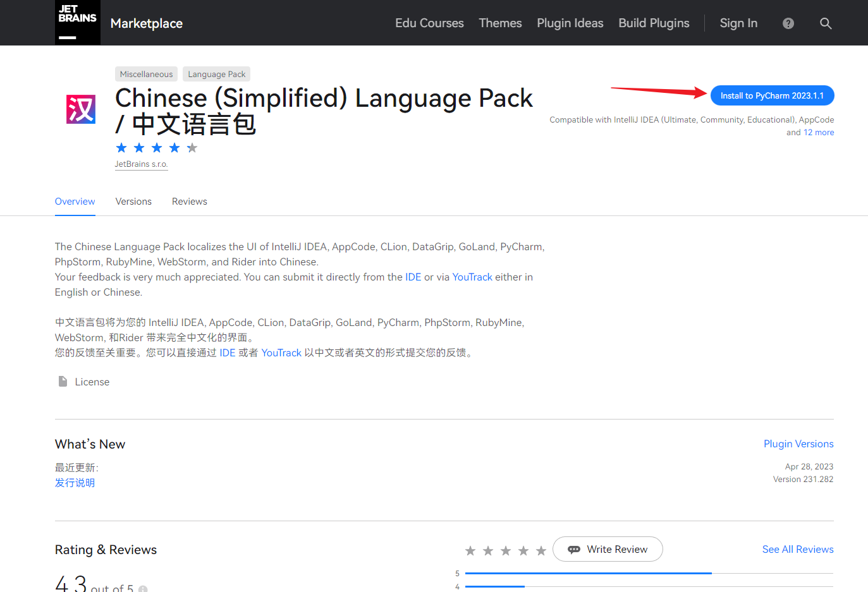Follow the YouTrack link in English description

472,277
